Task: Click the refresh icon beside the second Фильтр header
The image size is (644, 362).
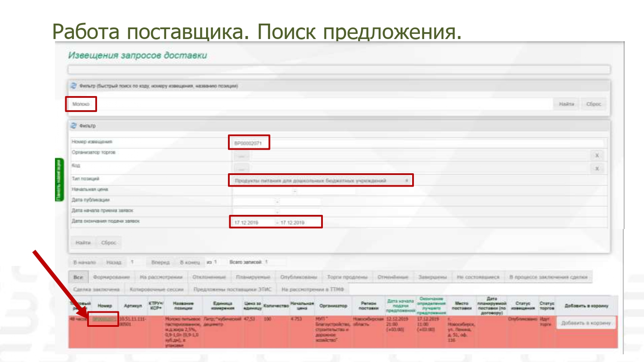Action: click(x=73, y=126)
